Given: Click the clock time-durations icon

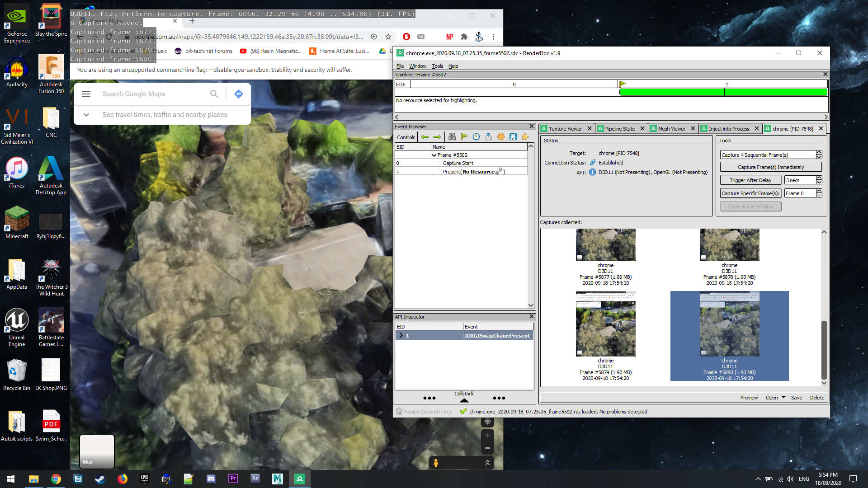Looking at the screenshot, I should [476, 137].
